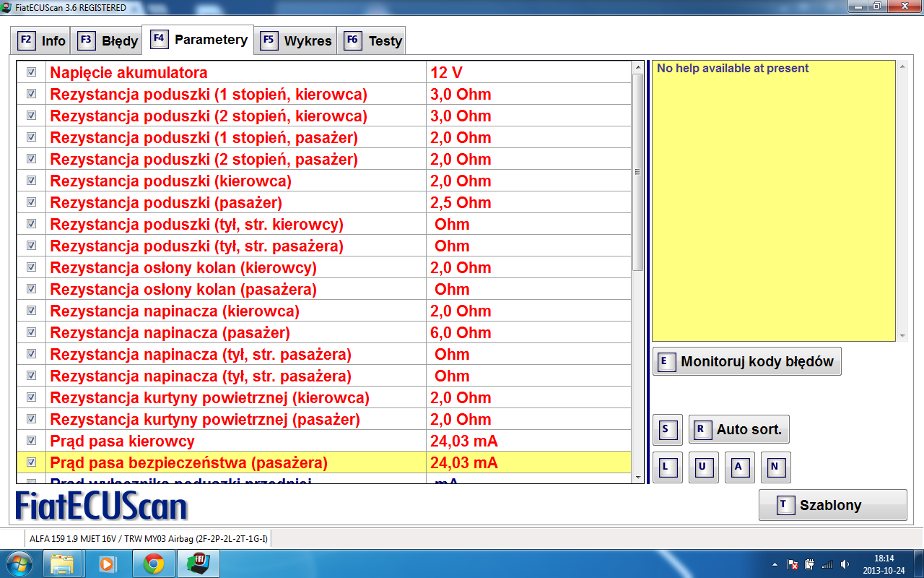Open Google Chrome from the taskbar

click(153, 564)
